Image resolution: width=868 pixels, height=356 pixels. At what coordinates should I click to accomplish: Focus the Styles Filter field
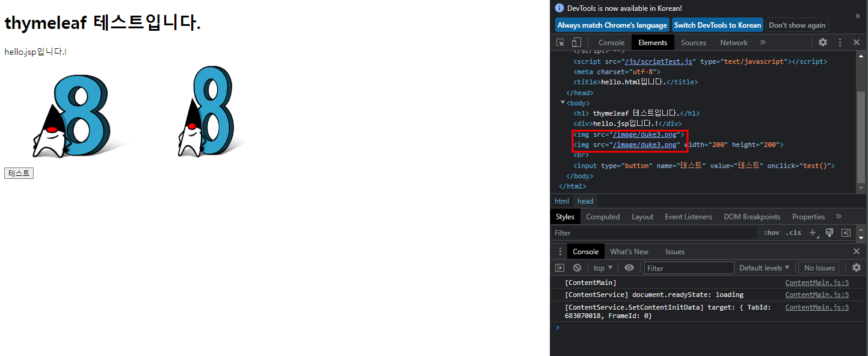[654, 233]
